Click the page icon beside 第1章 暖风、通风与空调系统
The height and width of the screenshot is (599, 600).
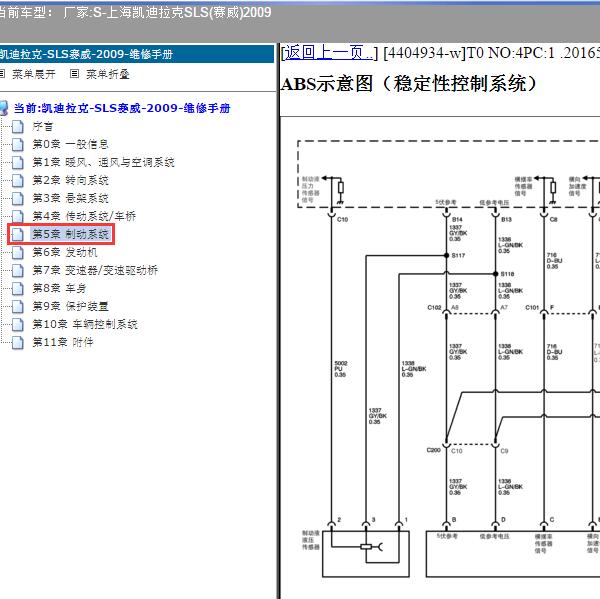click(18, 162)
